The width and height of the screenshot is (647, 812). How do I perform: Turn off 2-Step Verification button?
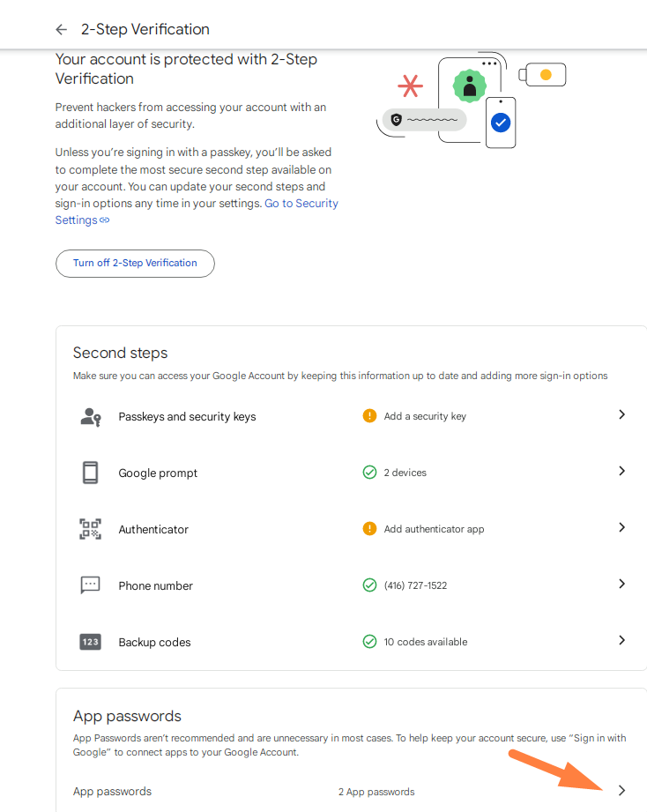pyautogui.click(x=135, y=263)
